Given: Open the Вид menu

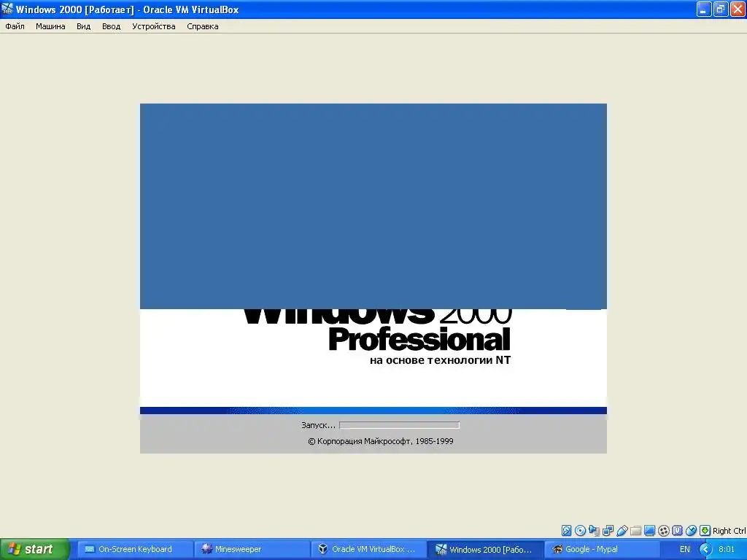Looking at the screenshot, I should tap(83, 26).
